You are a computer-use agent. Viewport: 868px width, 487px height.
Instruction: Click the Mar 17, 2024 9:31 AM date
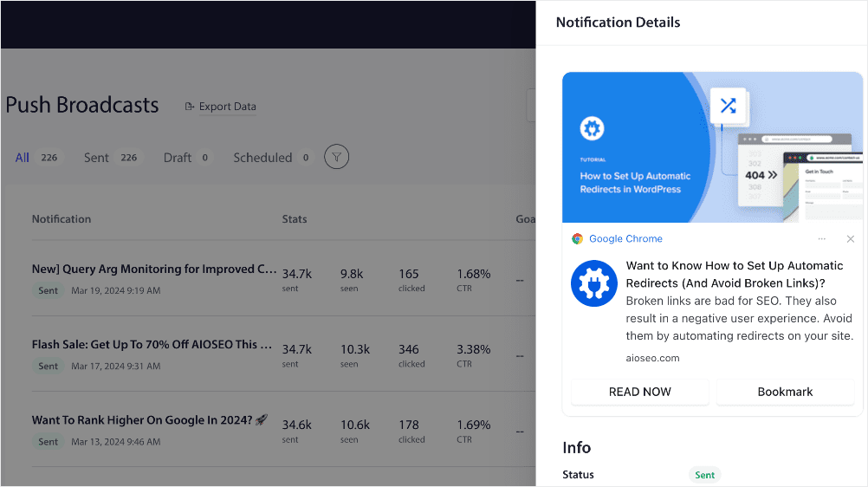point(116,367)
